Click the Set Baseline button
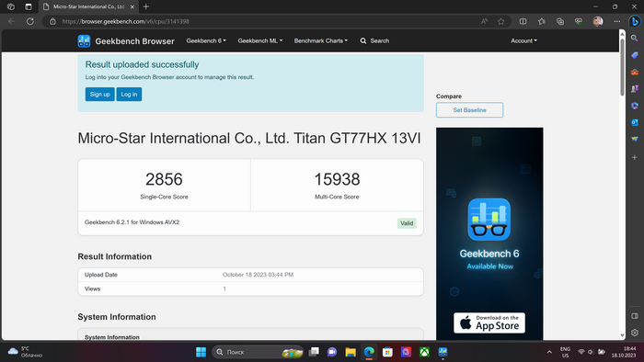This screenshot has height=362, width=644. coord(469,110)
